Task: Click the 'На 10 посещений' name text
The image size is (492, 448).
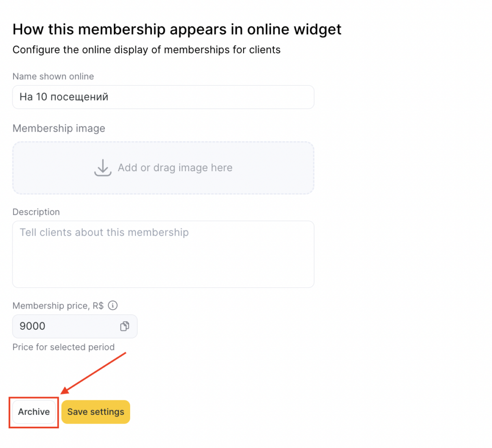Action: 64,97
